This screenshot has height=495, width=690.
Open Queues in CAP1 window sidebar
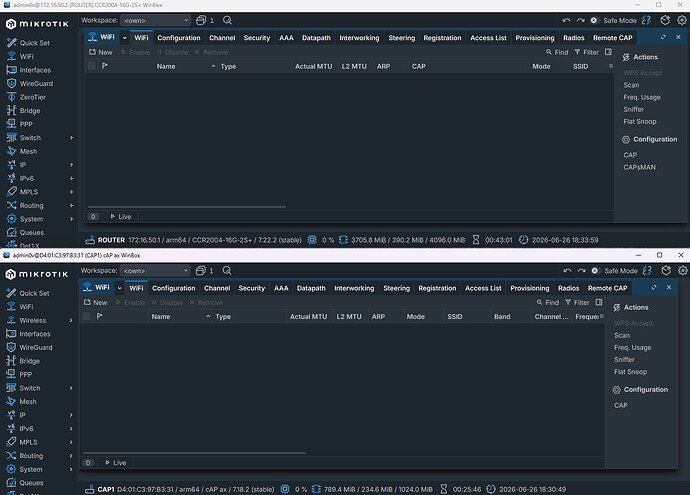point(25,483)
